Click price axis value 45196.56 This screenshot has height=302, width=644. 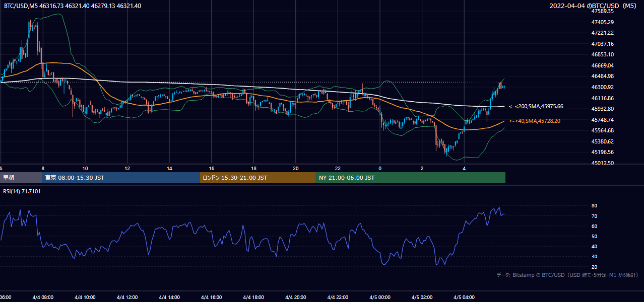pyautogui.click(x=602, y=152)
